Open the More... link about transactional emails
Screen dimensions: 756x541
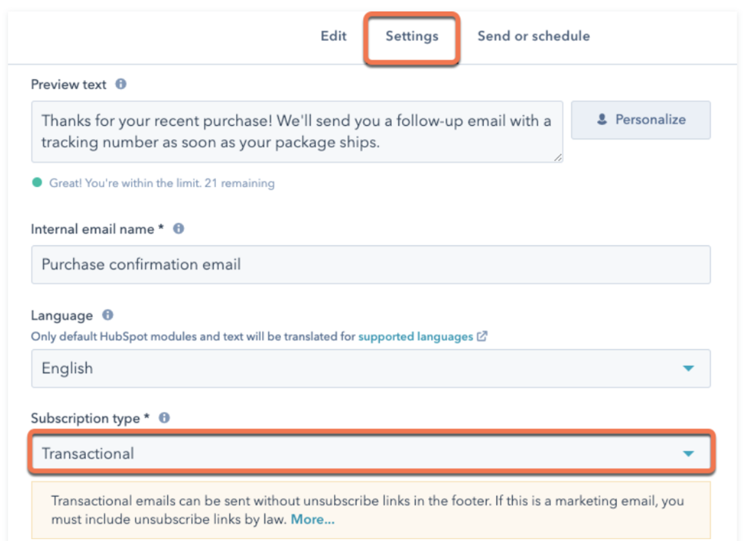312,520
